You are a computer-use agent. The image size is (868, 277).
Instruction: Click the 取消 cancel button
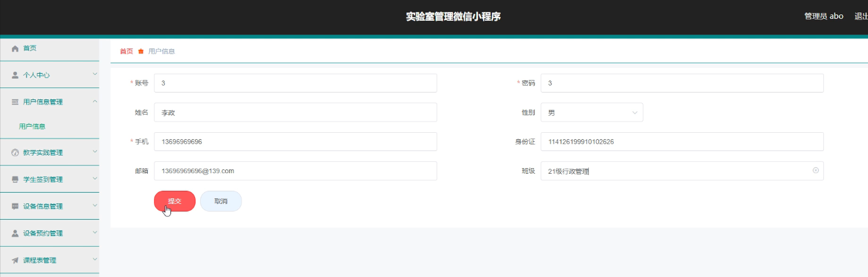(221, 201)
